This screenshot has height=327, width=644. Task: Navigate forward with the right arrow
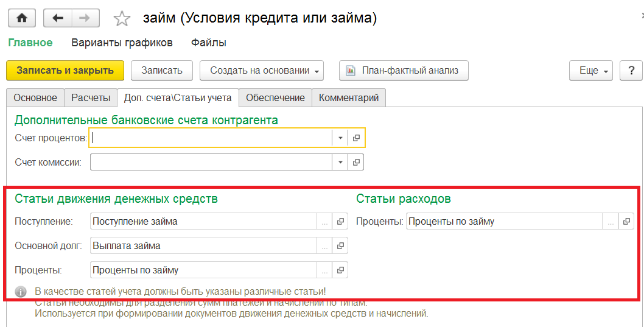pyautogui.click(x=85, y=18)
